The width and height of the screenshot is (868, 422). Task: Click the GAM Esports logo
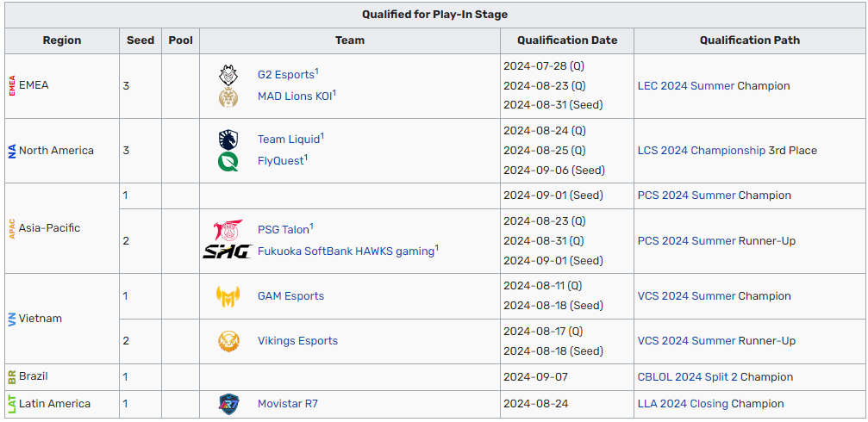(x=228, y=296)
